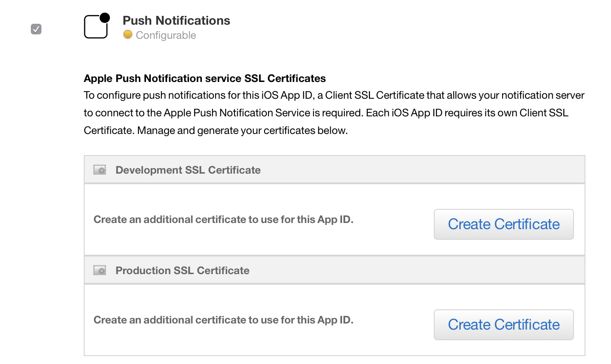Click the Development SSL Certificate icon
The image size is (611, 364).
coord(100,170)
